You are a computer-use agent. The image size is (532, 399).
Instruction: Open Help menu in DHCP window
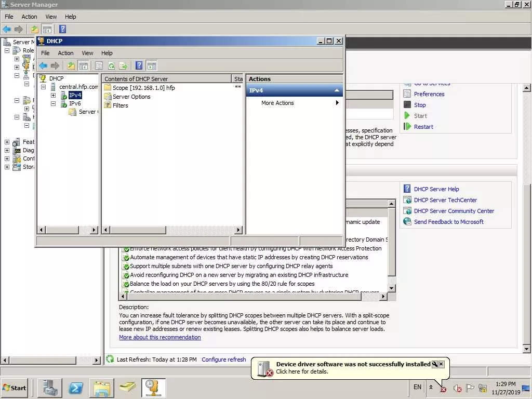(x=107, y=53)
